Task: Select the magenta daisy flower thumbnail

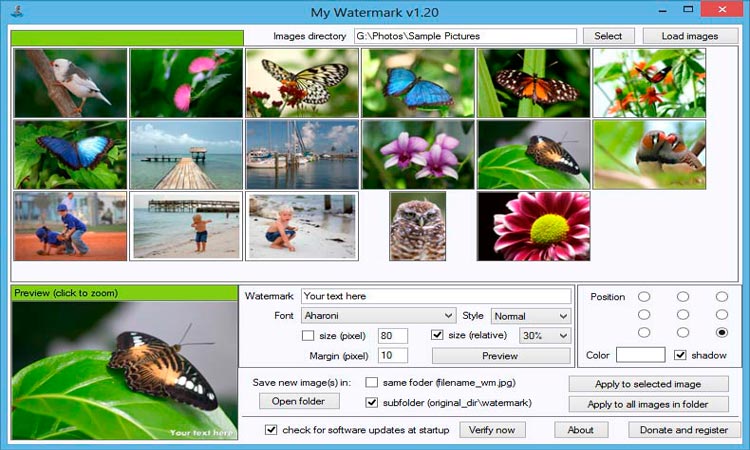Action: click(533, 226)
